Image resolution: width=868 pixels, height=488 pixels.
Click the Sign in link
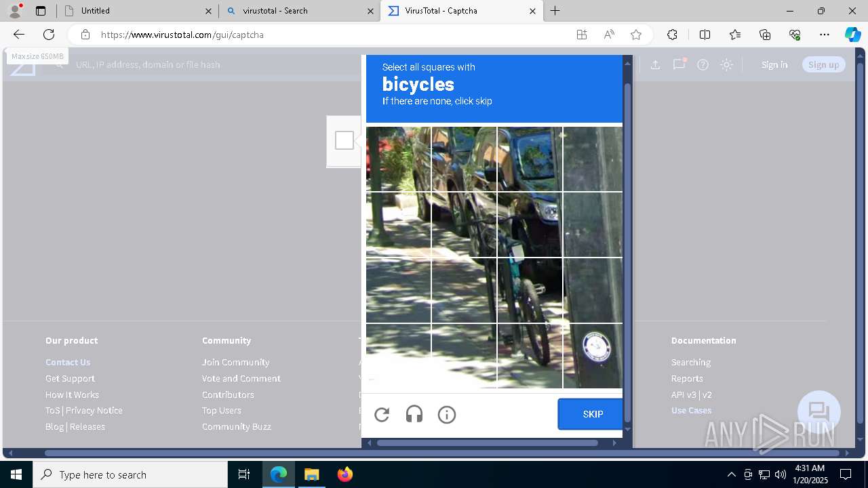(774, 64)
